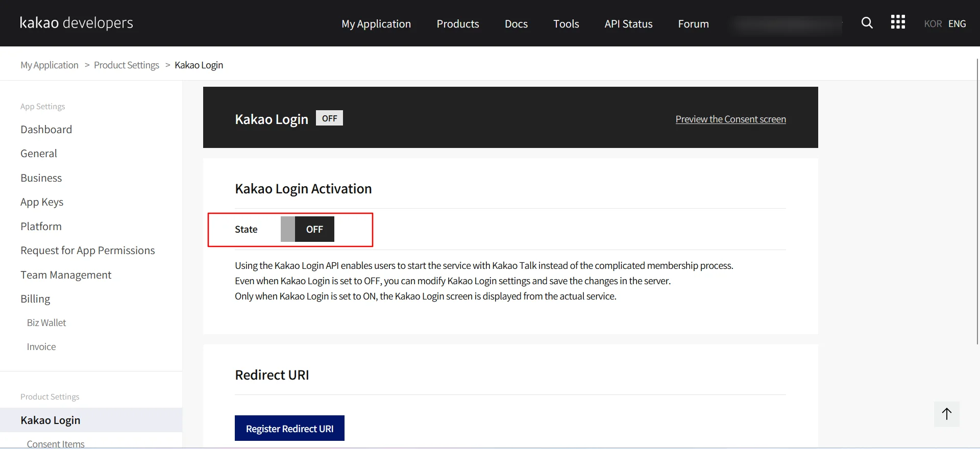Switch language to KOR

point(933,23)
